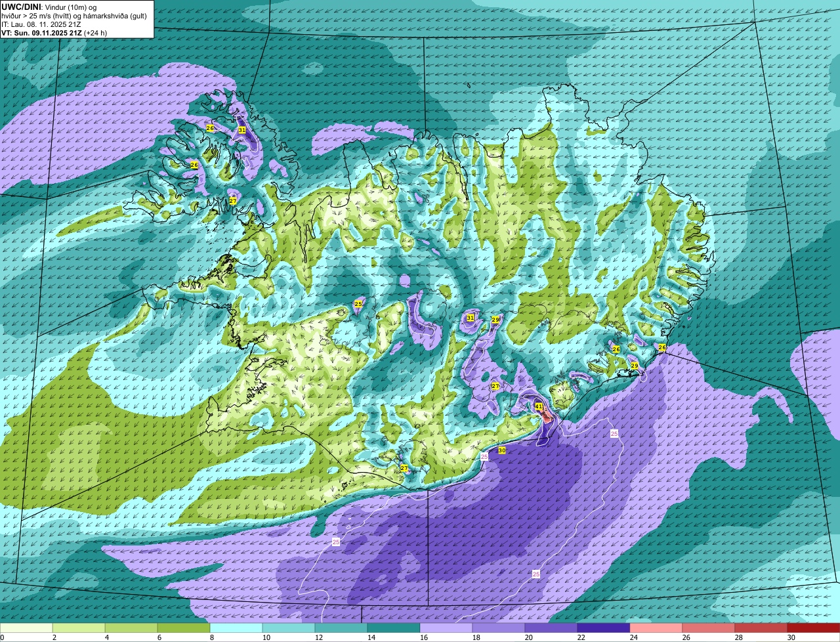Click the legend tick value 6
The height and width of the screenshot is (642, 840).
[159, 637]
